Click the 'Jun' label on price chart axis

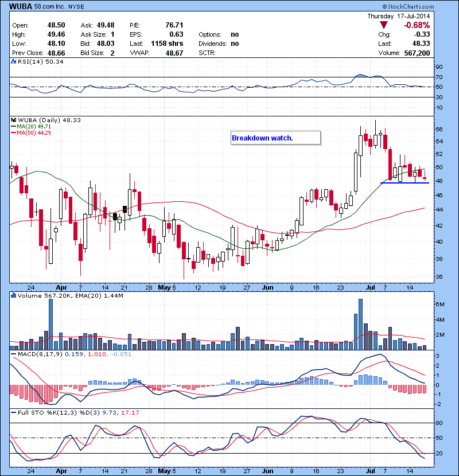point(267,287)
